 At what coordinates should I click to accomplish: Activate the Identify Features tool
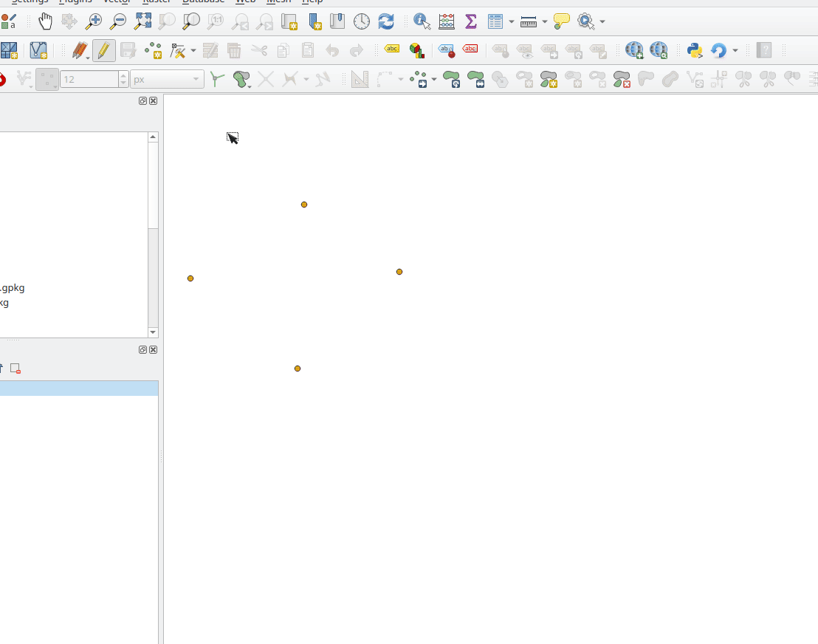(422, 21)
